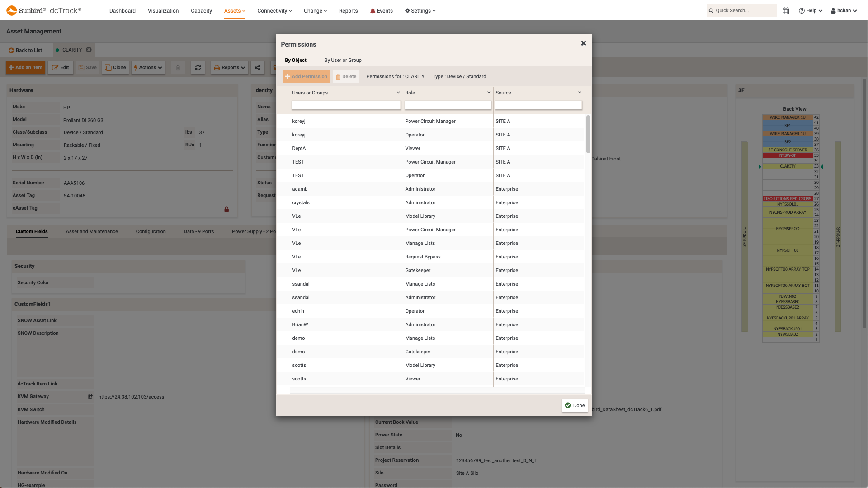Open the Role column filter dropdown
Viewport: 868px width, 488px height.
click(x=488, y=92)
